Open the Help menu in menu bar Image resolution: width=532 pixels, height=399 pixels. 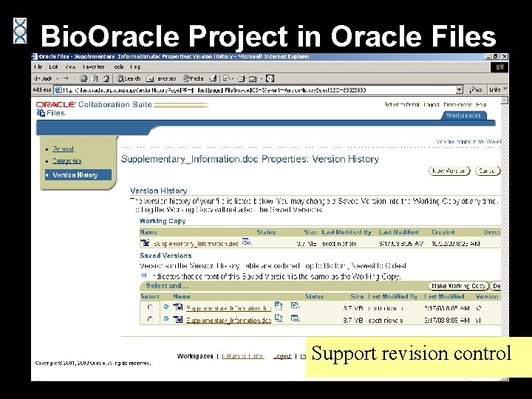(135, 66)
